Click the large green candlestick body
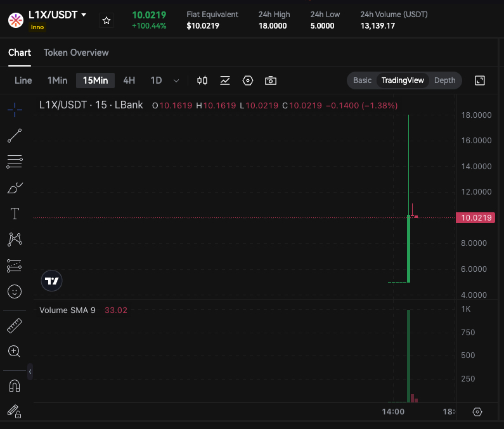The height and width of the screenshot is (429, 504). click(408, 249)
